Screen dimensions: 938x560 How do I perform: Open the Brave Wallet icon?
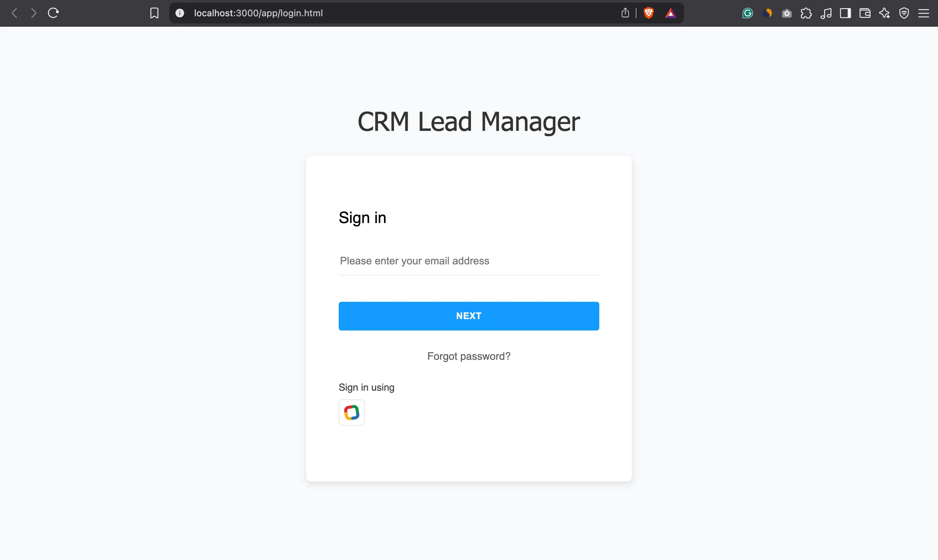click(865, 13)
